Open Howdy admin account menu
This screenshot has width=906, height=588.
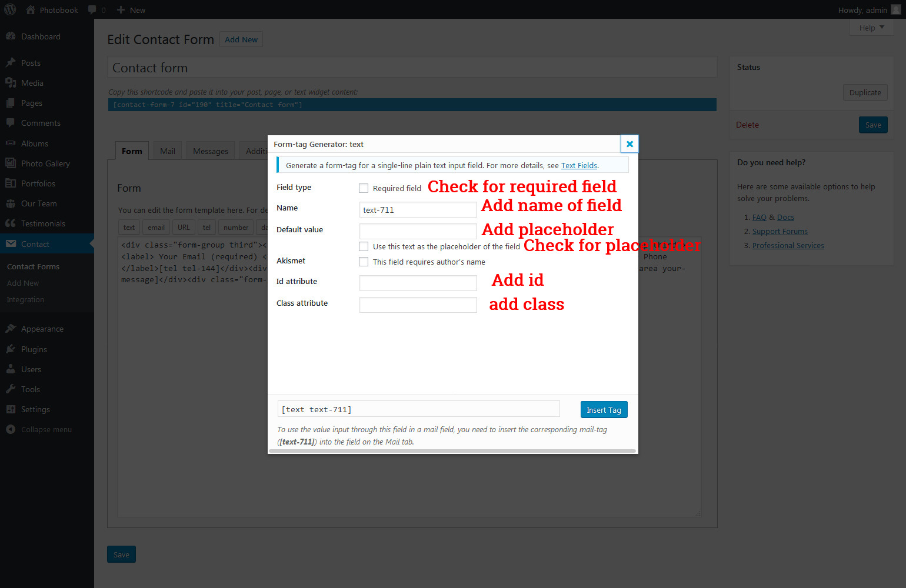(868, 10)
